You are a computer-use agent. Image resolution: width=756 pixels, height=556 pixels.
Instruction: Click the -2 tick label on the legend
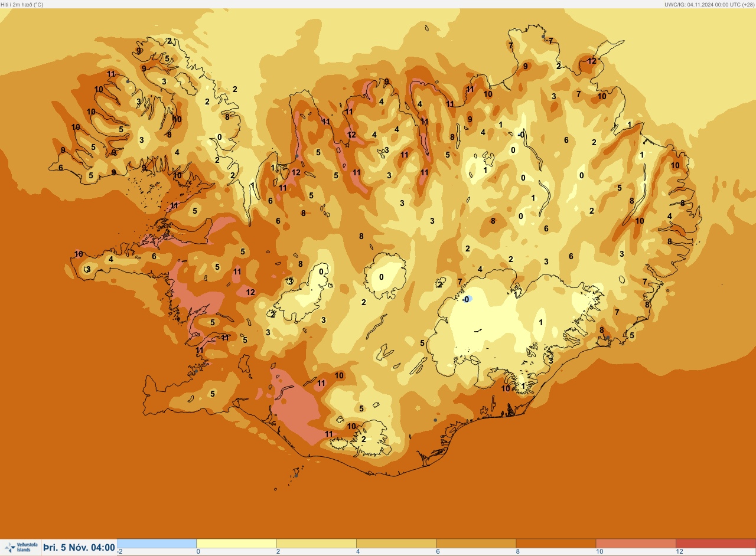[120, 551]
